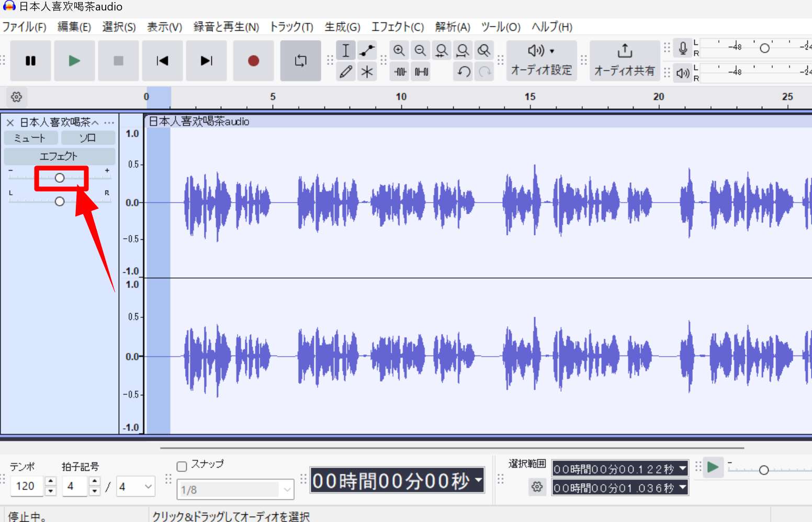
Task: Open the 編集(E) menu
Action: pyautogui.click(x=74, y=27)
